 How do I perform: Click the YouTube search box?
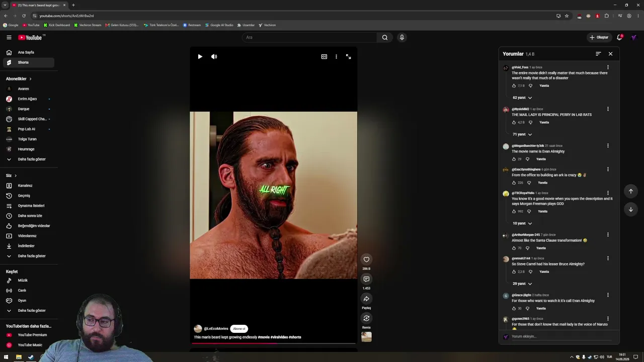(309, 37)
